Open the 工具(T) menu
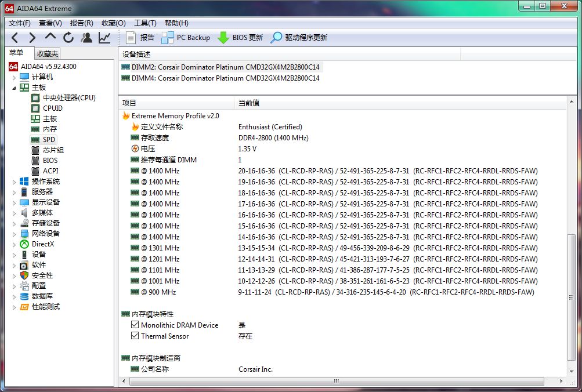Screen dimensions: 582x392 click(x=145, y=23)
